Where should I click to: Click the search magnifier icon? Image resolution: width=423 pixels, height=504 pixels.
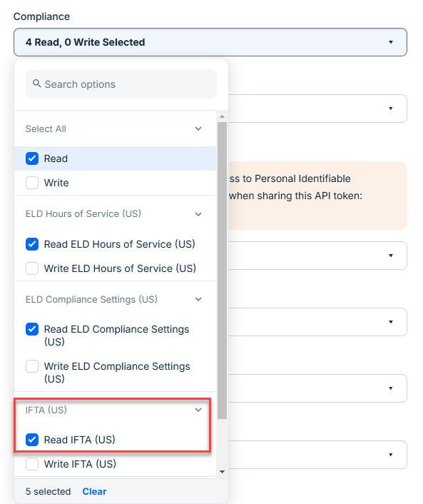(37, 84)
